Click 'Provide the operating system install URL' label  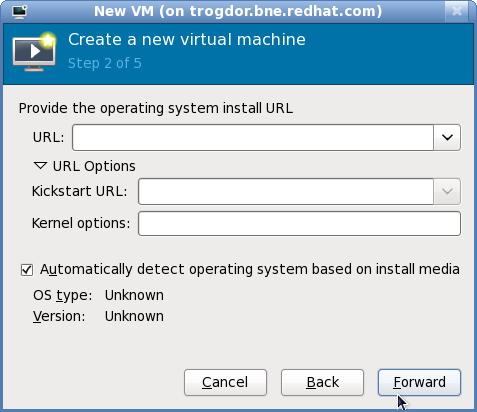point(156,108)
